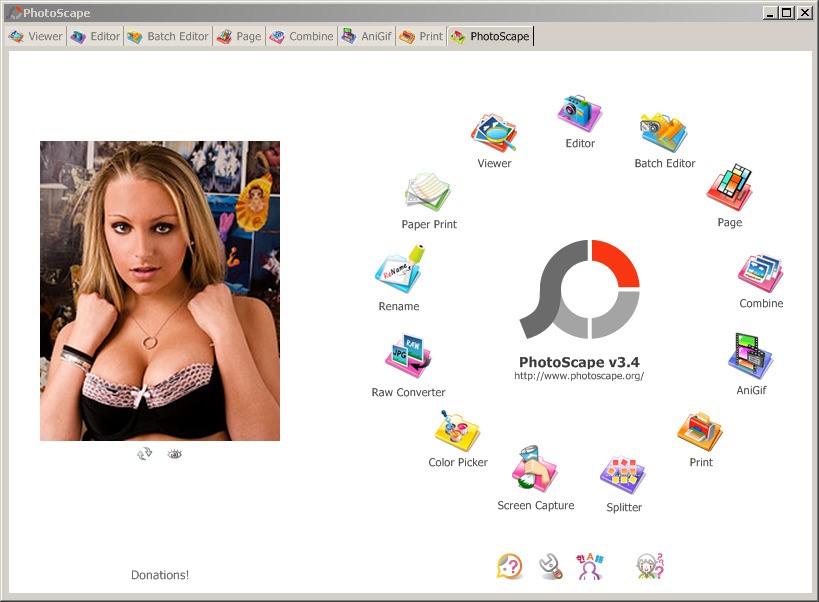Switch to the Viewer tab
The image size is (819, 602).
(x=36, y=37)
